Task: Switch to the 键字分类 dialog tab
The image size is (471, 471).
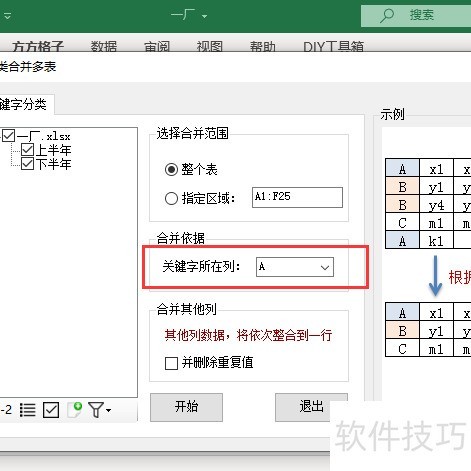Action: tap(26, 105)
